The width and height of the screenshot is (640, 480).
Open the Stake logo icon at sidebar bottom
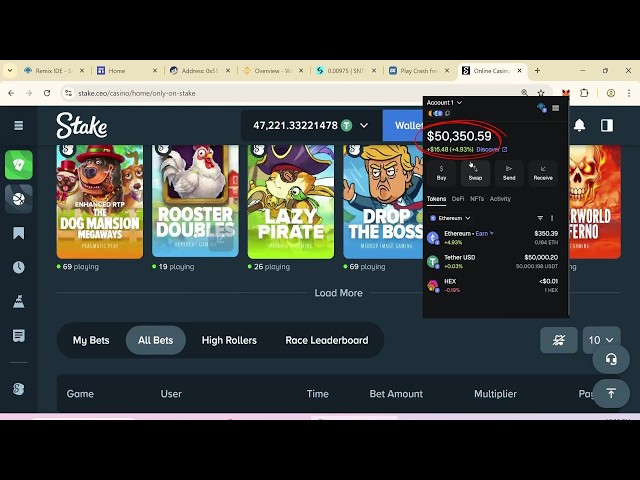click(x=18, y=389)
